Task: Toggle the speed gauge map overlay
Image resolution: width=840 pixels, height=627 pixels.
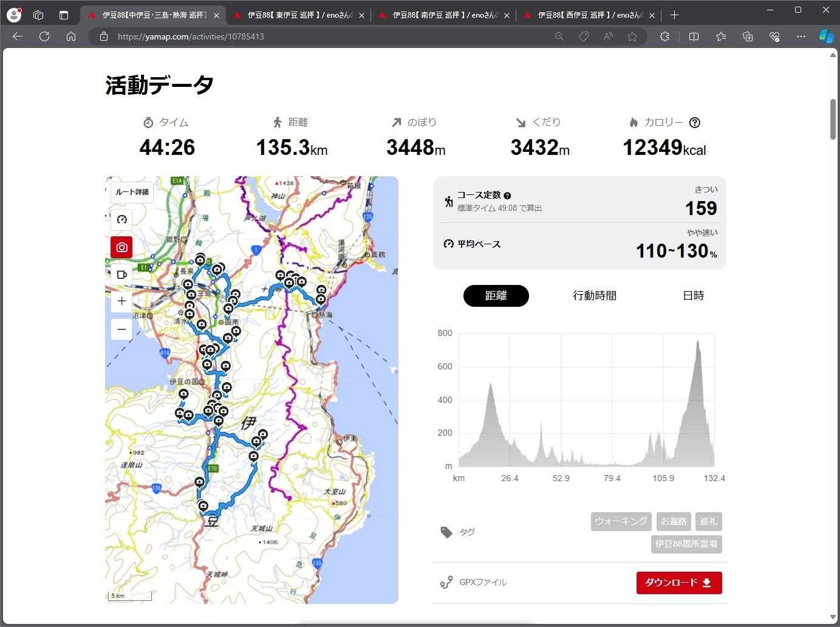Action: pos(121,219)
